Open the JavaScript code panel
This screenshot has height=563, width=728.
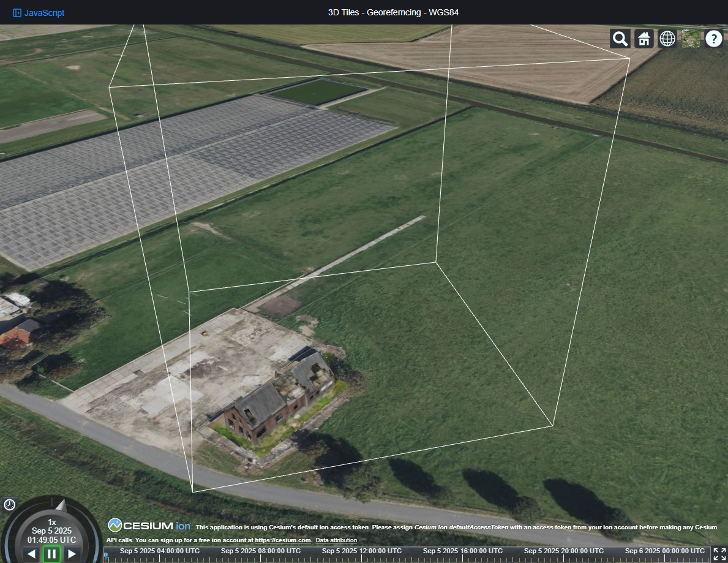tap(39, 13)
